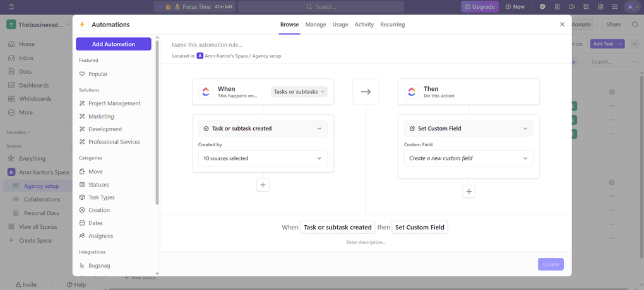Screen dimensions: 644x290
Task: Open the Add Task dropdown arrow
Action: coord(620,44)
